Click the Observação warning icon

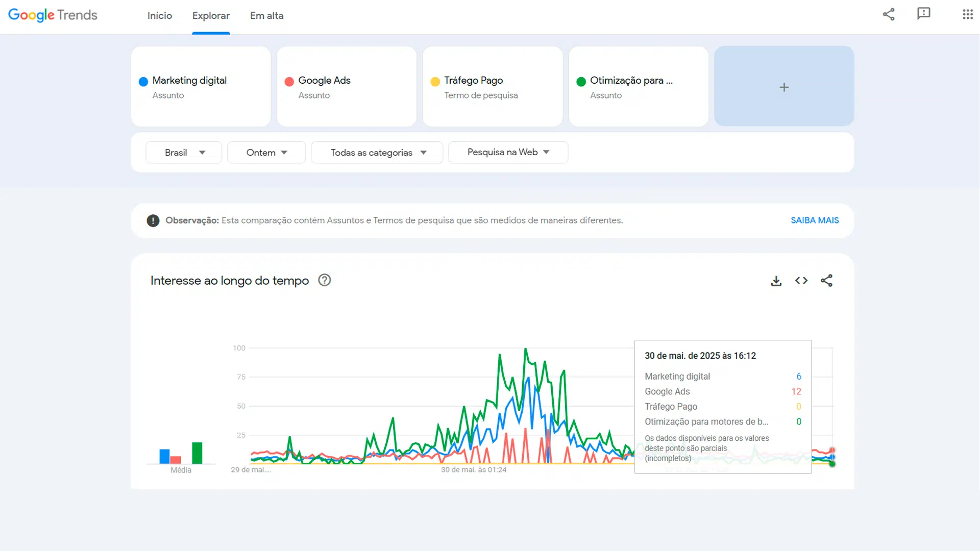pyautogui.click(x=153, y=220)
